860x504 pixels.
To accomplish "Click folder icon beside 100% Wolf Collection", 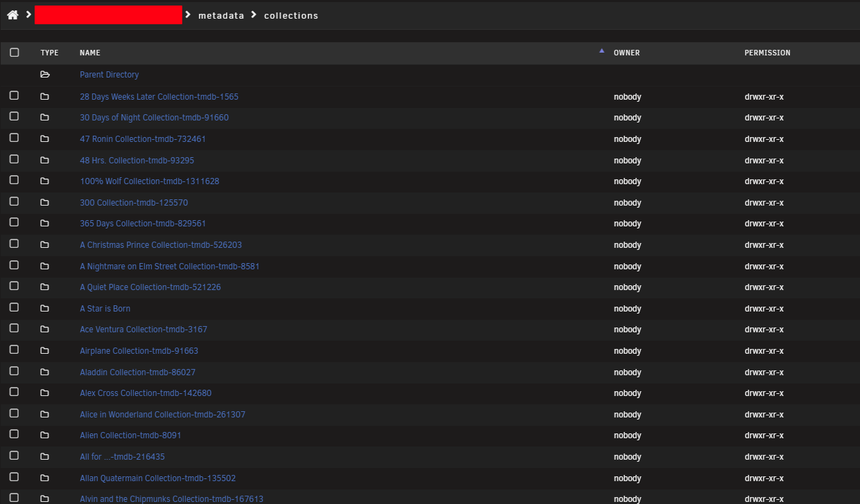I will click(45, 181).
